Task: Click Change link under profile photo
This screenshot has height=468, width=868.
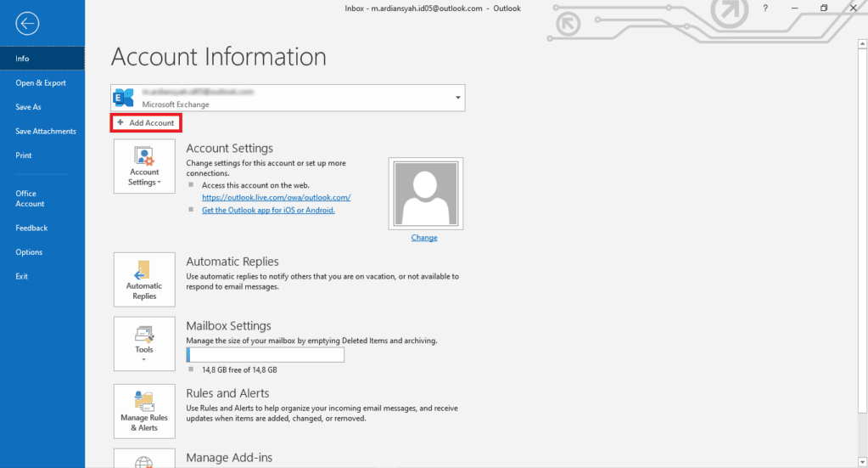Action: point(424,238)
